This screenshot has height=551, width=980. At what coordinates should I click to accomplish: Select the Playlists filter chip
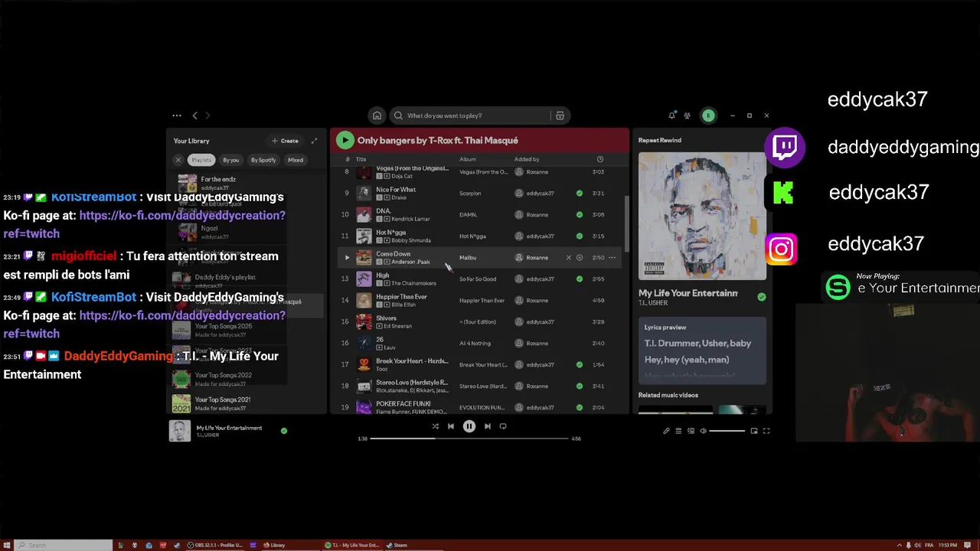pos(201,160)
